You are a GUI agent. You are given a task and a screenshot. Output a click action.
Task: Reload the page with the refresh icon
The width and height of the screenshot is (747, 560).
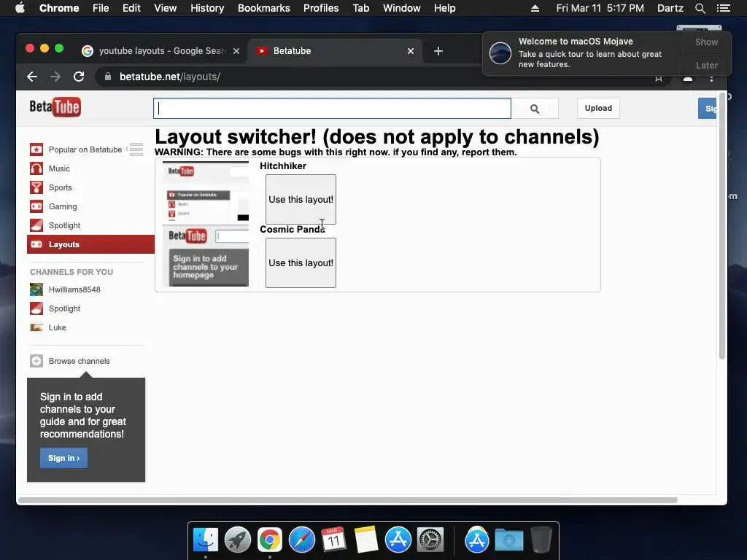point(79,77)
